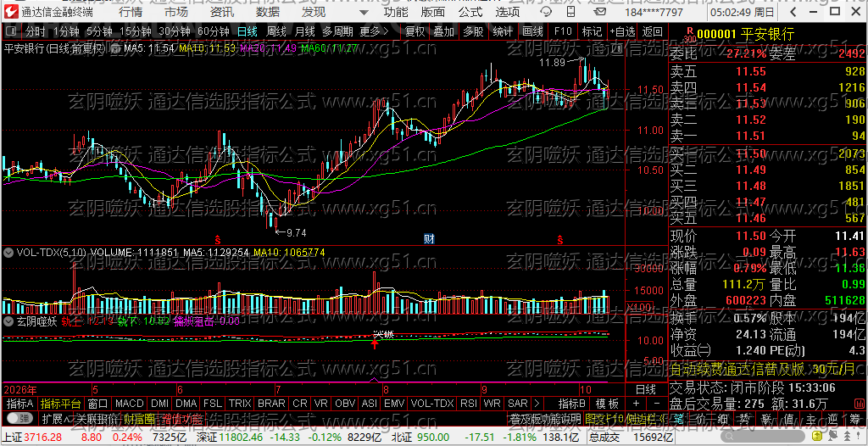Open the 资讯 menu
868x446 pixels.
click(x=222, y=12)
